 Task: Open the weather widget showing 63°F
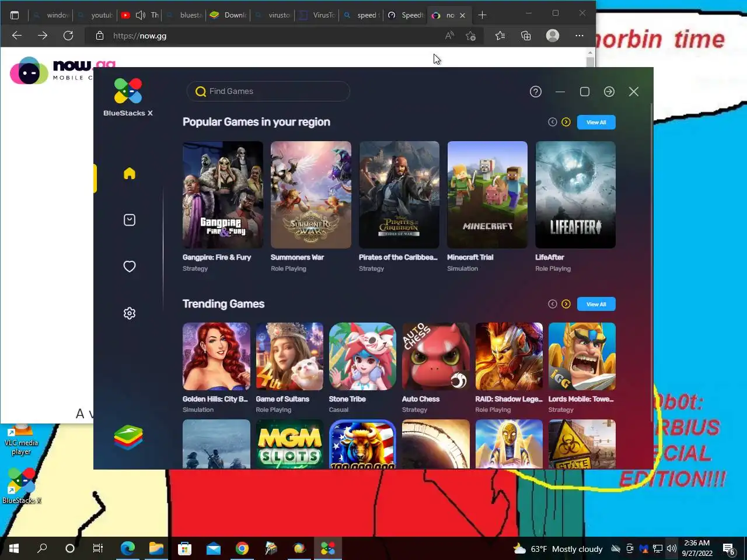(557, 549)
